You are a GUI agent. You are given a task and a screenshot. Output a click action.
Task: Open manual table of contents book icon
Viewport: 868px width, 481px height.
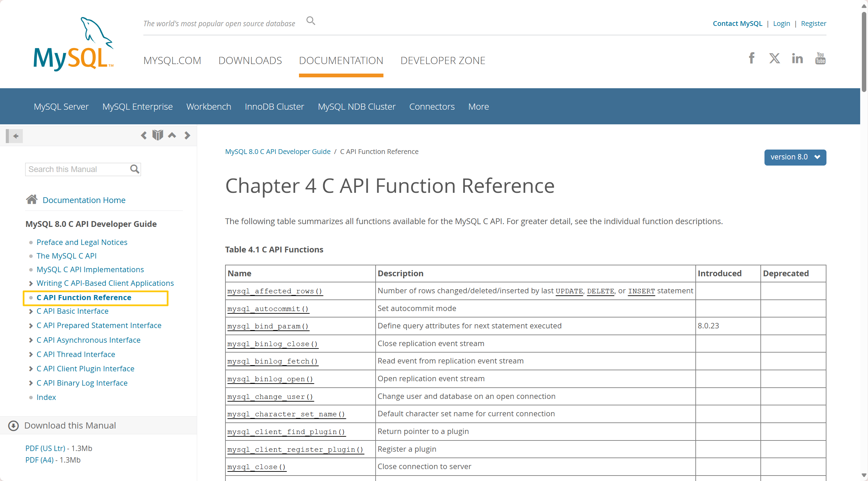pyautogui.click(x=158, y=135)
